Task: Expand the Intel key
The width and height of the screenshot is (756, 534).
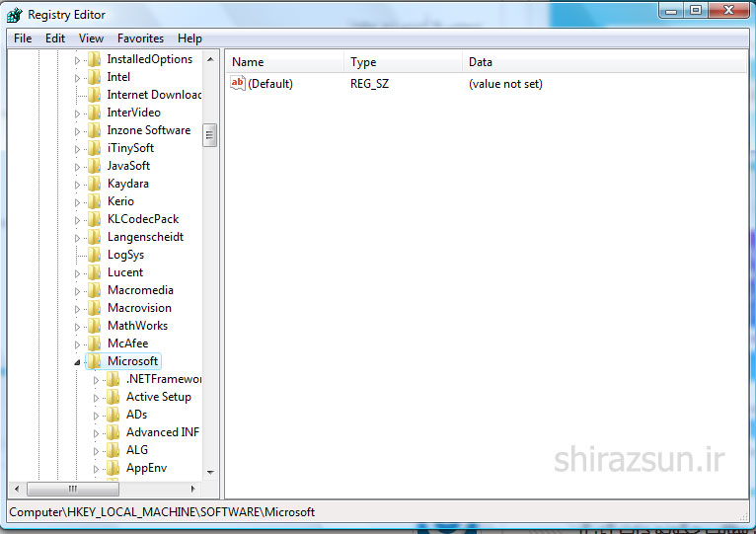Action: [77, 78]
